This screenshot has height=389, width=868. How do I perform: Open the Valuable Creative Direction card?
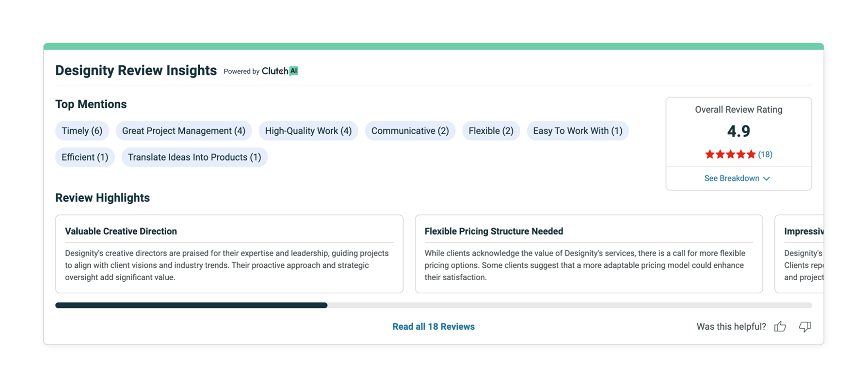(x=229, y=254)
